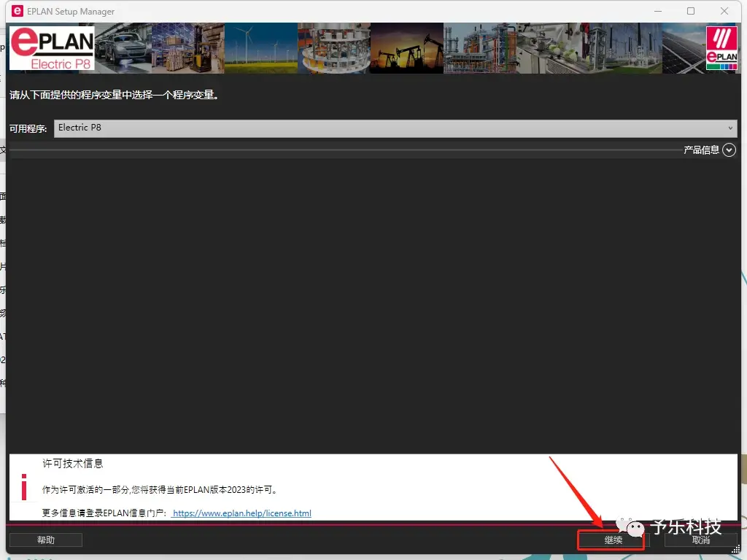747x560 pixels.
Task: Expand the 产品信息 section chevron
Action: point(729,150)
